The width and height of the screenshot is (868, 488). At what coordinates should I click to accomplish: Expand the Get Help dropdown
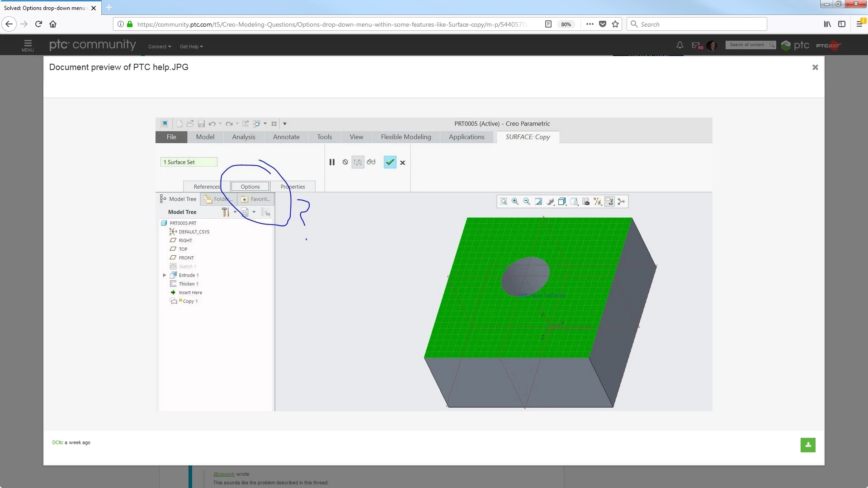[191, 47]
